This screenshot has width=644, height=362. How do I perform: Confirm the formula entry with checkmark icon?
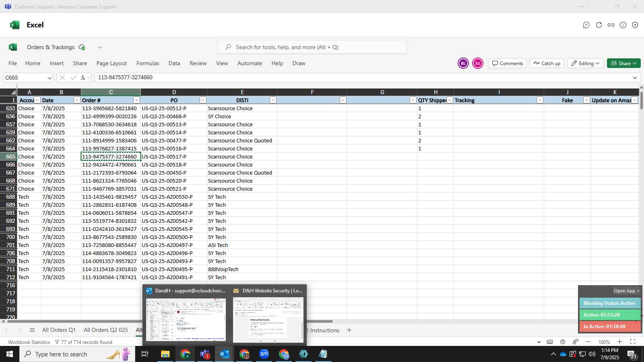pos(73,78)
